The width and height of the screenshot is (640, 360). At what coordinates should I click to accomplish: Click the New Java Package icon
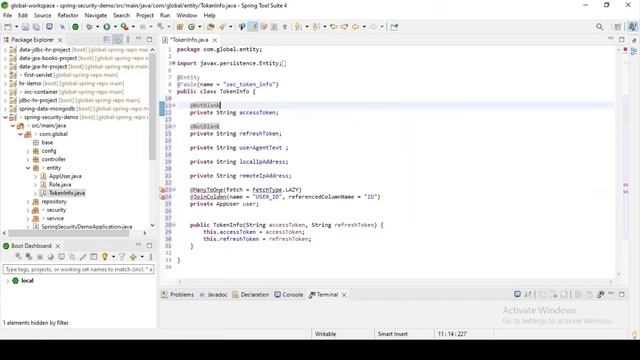(180, 27)
